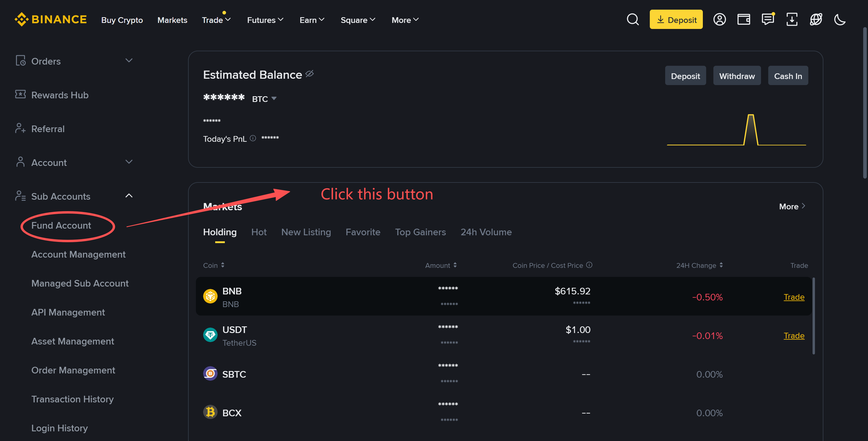Switch to the Top Gainers tab

pos(420,232)
